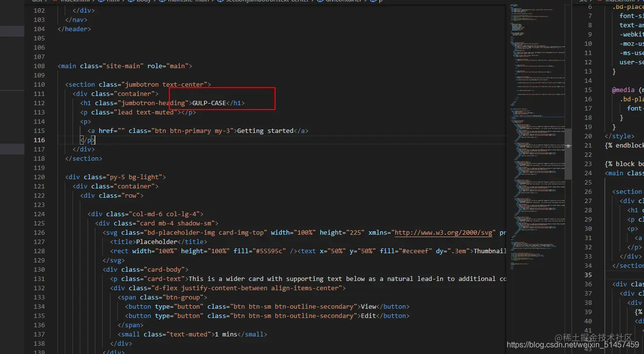Image resolution: width=644 pixels, height=354 pixels.
Task: Click line number 126 in the left editor
Action: (39, 233)
